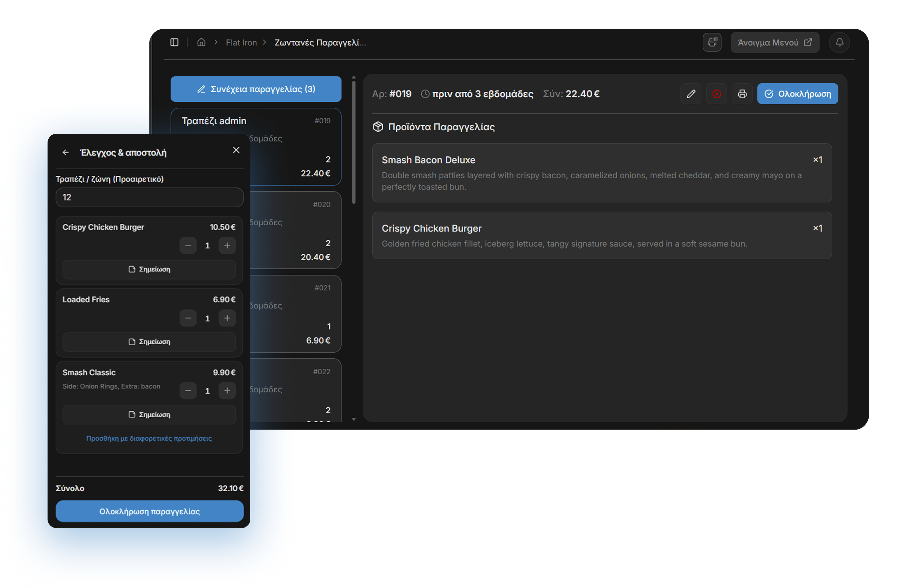The image size is (897, 588).
Task: Toggle the sidebar panel icon
Action: 174,42
